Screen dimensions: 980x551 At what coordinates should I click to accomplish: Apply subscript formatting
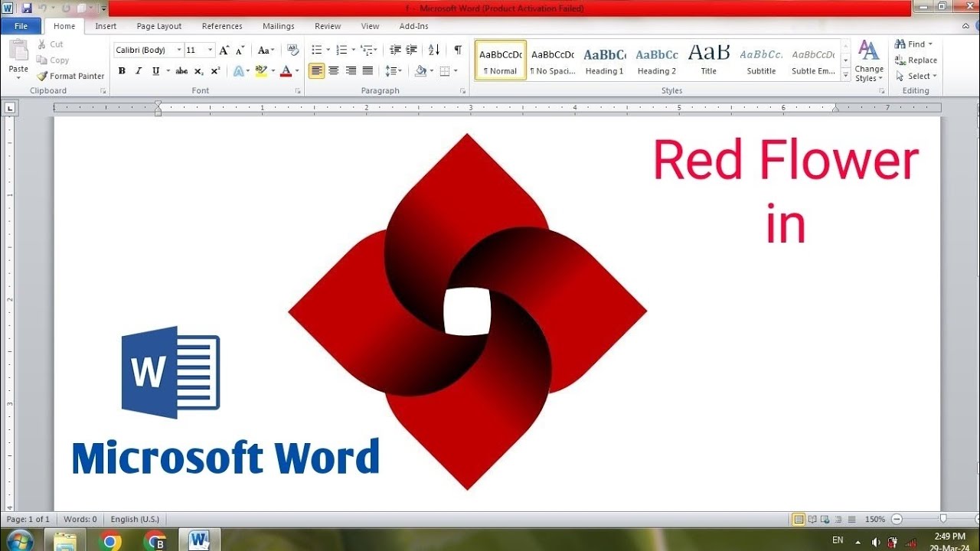198,71
